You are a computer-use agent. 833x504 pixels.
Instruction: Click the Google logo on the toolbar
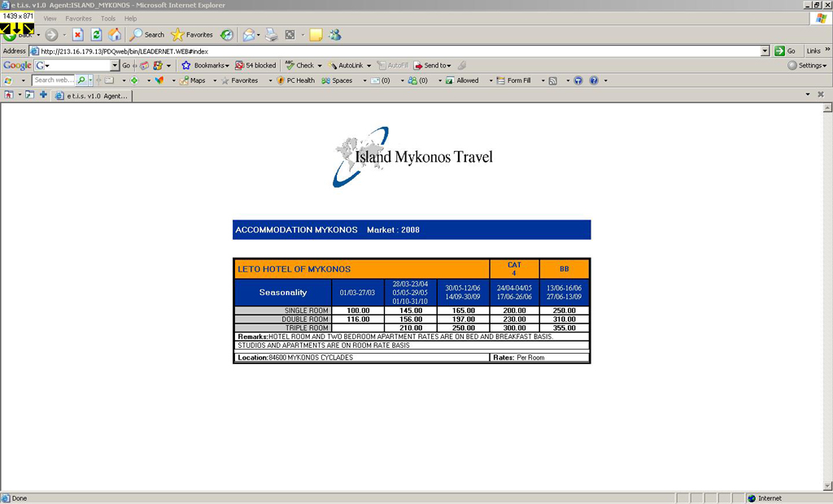pos(17,65)
